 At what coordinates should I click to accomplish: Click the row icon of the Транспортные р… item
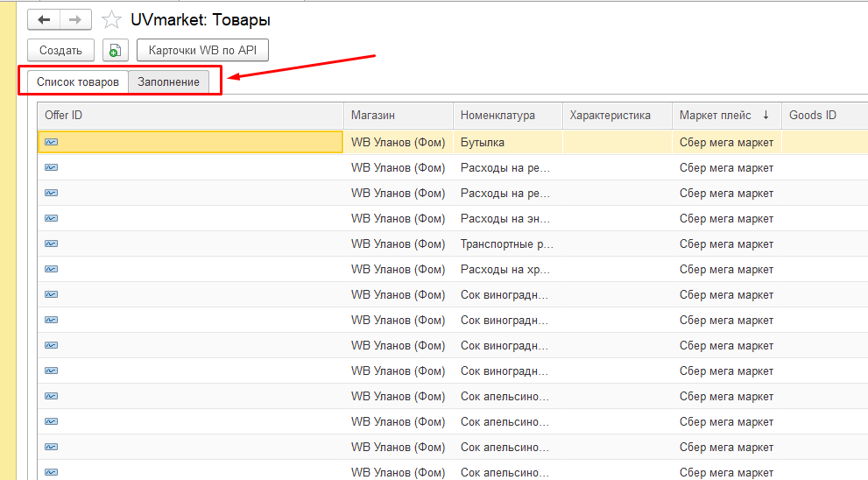(52, 244)
